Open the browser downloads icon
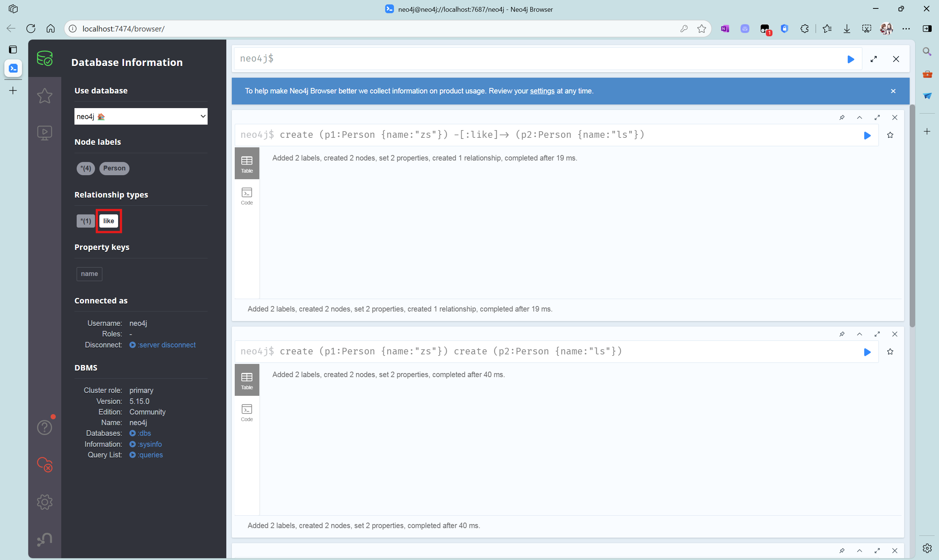The width and height of the screenshot is (939, 560). pos(847,29)
